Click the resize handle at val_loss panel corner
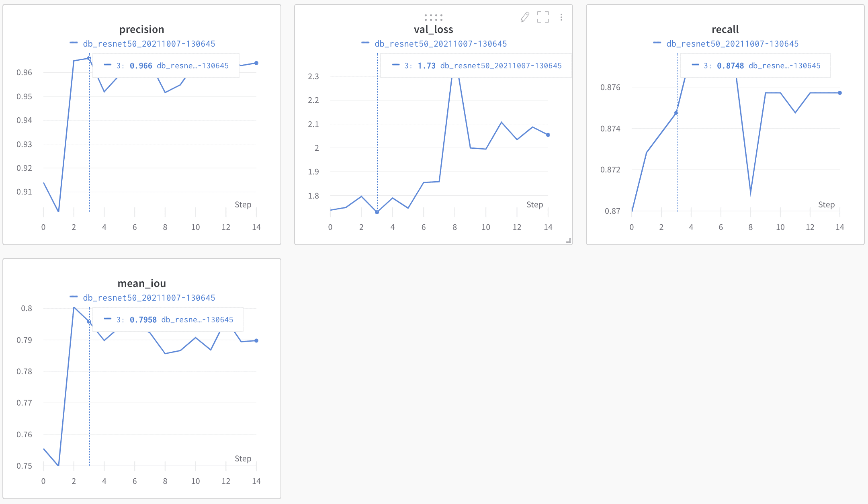The image size is (868, 504). click(x=568, y=240)
